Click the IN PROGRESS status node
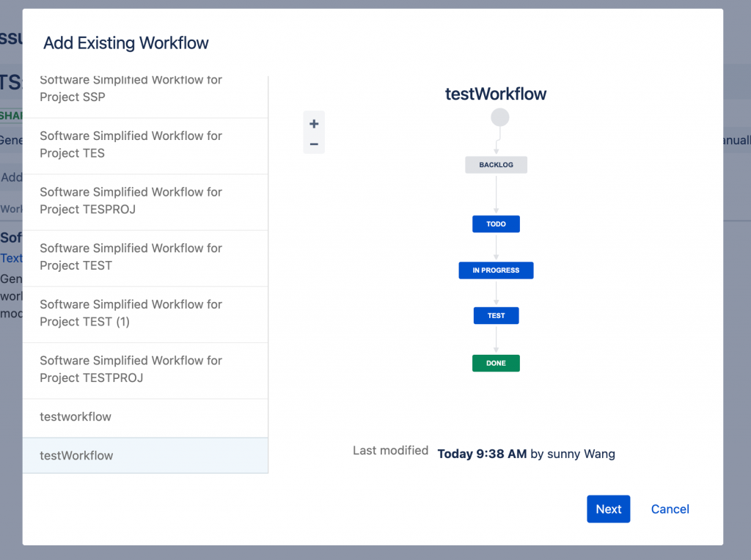The width and height of the screenshot is (751, 560). click(496, 270)
